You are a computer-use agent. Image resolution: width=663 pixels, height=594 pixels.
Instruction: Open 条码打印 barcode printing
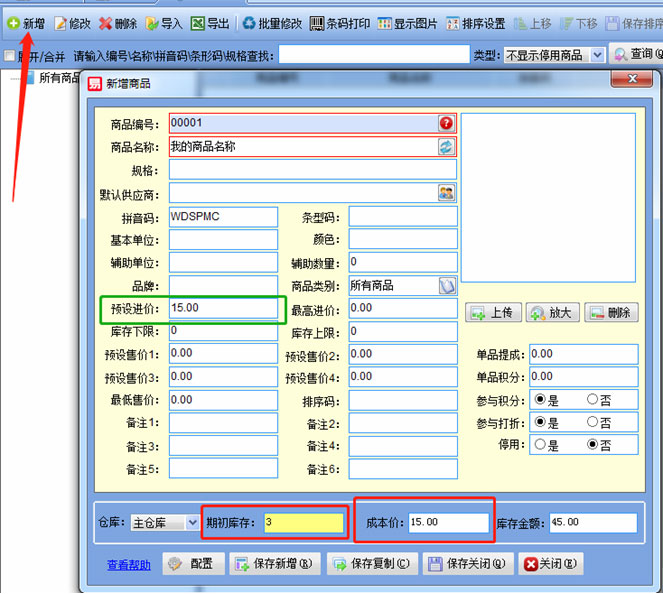pos(339,23)
